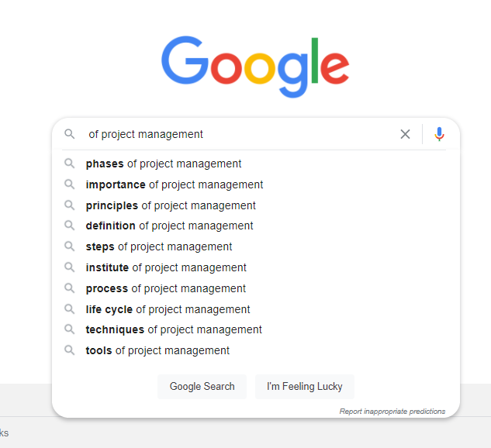Click the clear search X icon
The image size is (491, 448).
(x=405, y=134)
